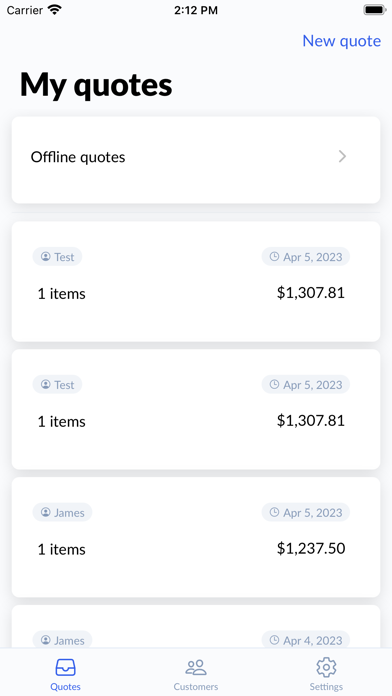Open the James quote for $1,237.50

pyautogui.click(x=196, y=537)
